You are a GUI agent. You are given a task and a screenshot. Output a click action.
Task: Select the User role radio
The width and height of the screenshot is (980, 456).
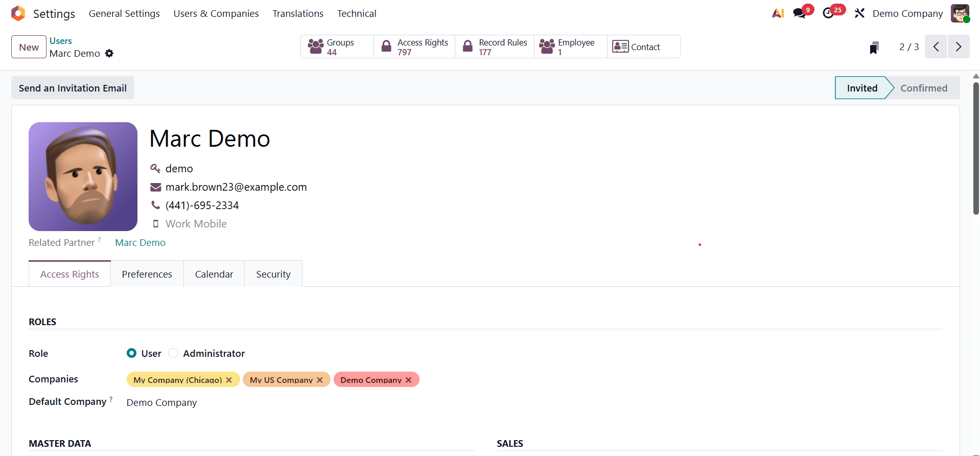[x=132, y=353]
